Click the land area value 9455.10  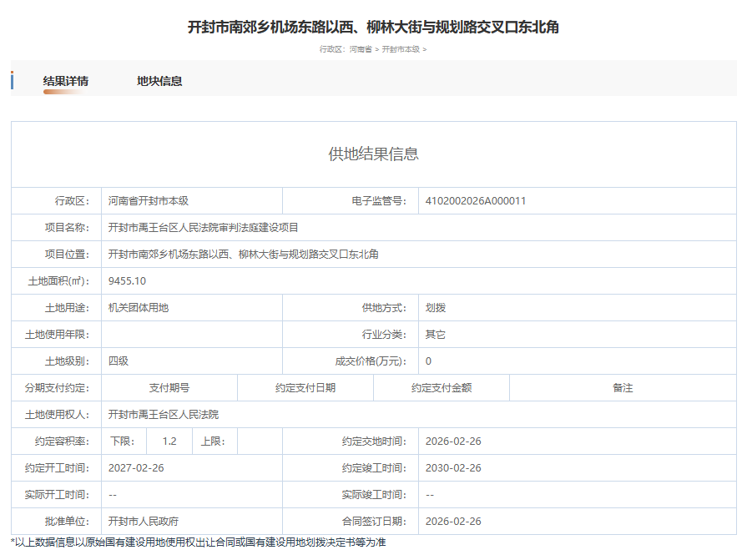[127, 281]
